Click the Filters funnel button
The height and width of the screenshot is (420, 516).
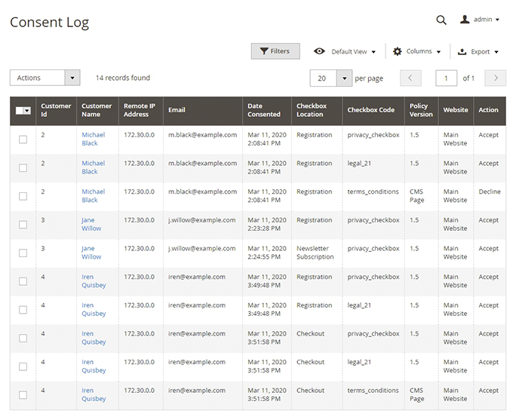pos(275,51)
